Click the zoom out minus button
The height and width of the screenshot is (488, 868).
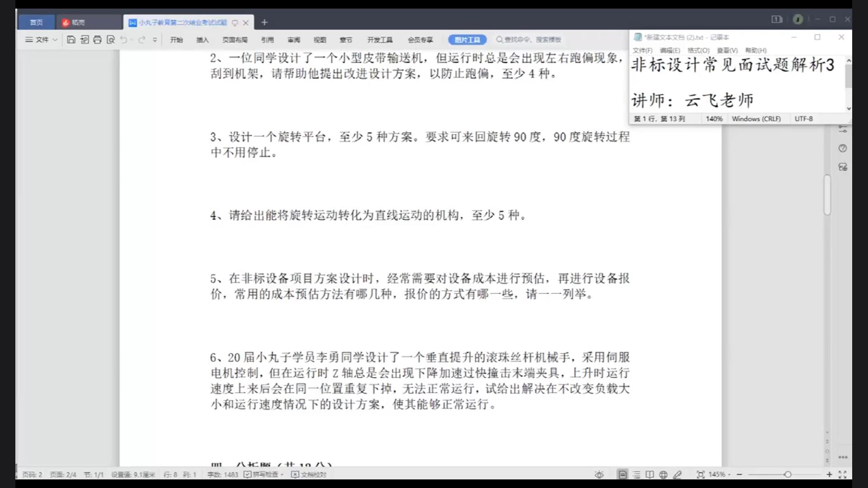740,474
